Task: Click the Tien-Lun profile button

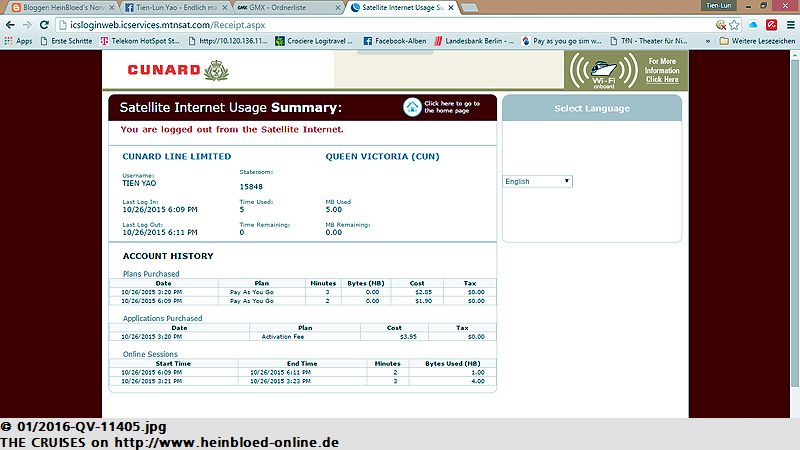Action: [718, 6]
